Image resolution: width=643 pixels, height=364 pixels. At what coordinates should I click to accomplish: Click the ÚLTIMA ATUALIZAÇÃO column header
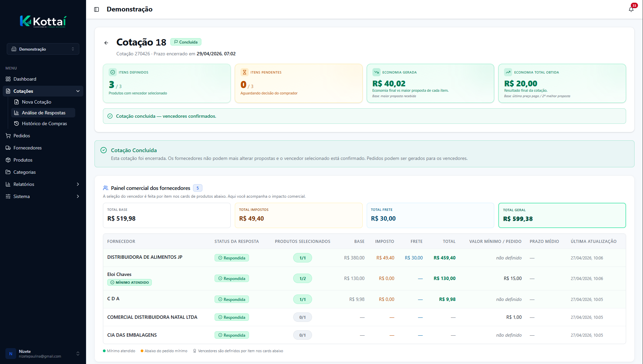[x=593, y=241]
